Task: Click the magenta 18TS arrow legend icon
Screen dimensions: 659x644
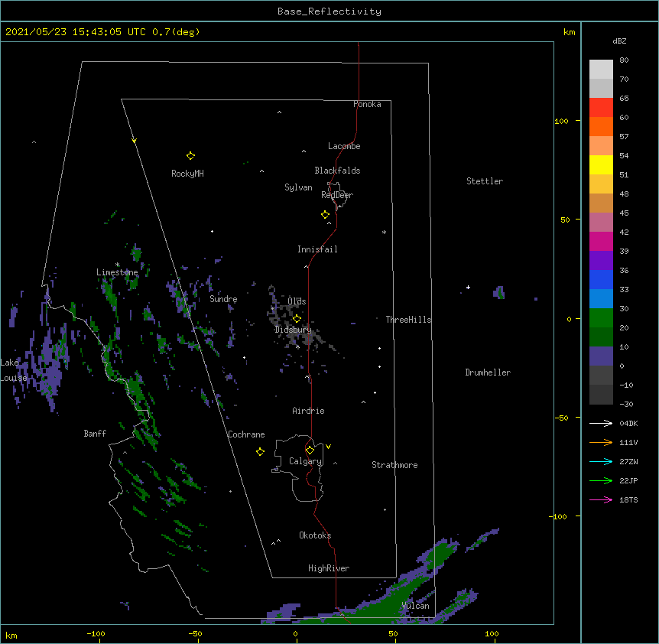Action: click(601, 499)
